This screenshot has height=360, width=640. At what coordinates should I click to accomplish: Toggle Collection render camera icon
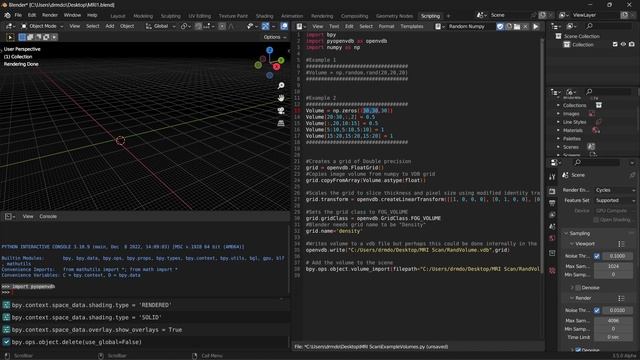click(x=632, y=44)
